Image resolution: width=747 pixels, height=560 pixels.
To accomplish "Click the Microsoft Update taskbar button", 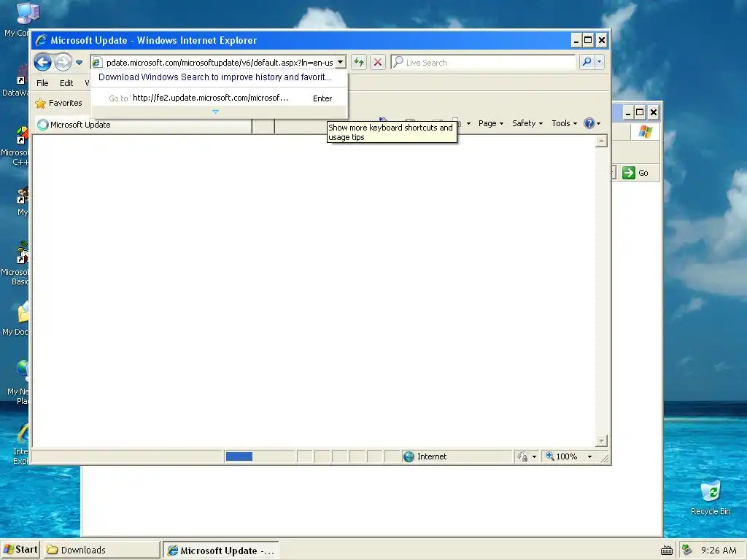I will coord(220,551).
